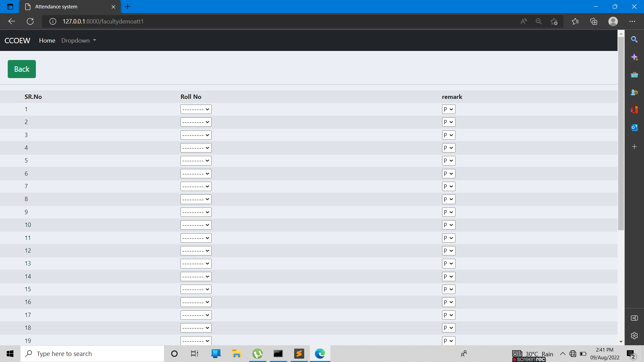Image resolution: width=644 pixels, height=362 pixels.
Task: Open the Read aloud icon in address bar
Action: [x=524, y=21]
